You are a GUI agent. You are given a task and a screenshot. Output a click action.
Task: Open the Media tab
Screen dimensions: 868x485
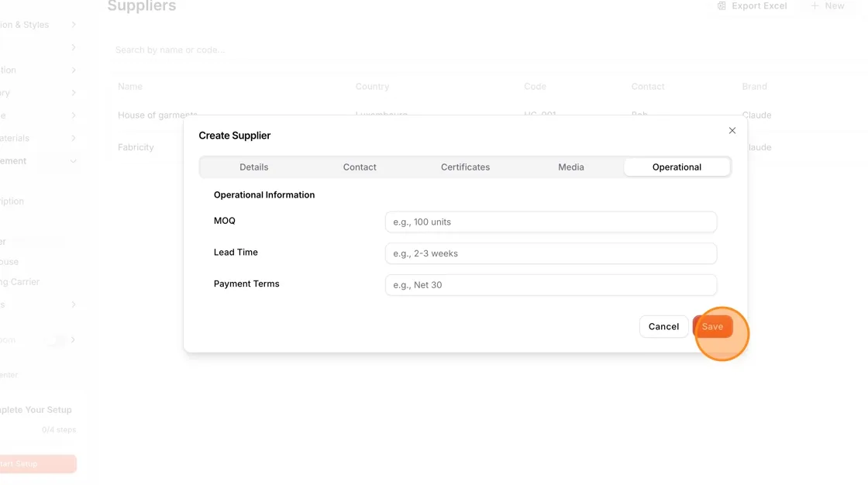(x=570, y=167)
